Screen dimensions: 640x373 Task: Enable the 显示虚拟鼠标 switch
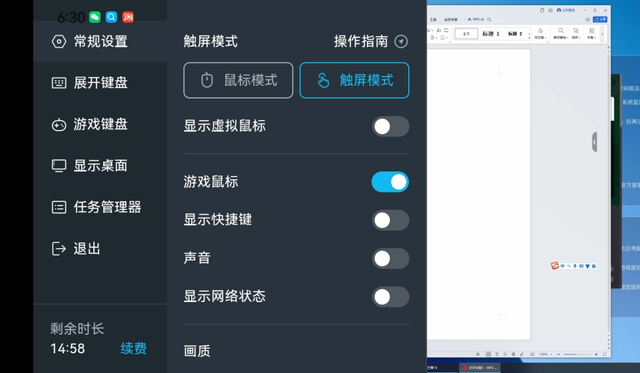[x=390, y=127]
